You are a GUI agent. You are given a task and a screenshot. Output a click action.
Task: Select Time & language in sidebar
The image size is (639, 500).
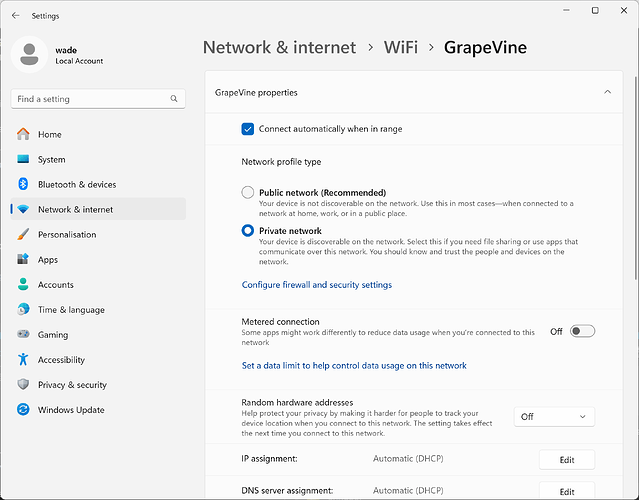click(x=98, y=310)
